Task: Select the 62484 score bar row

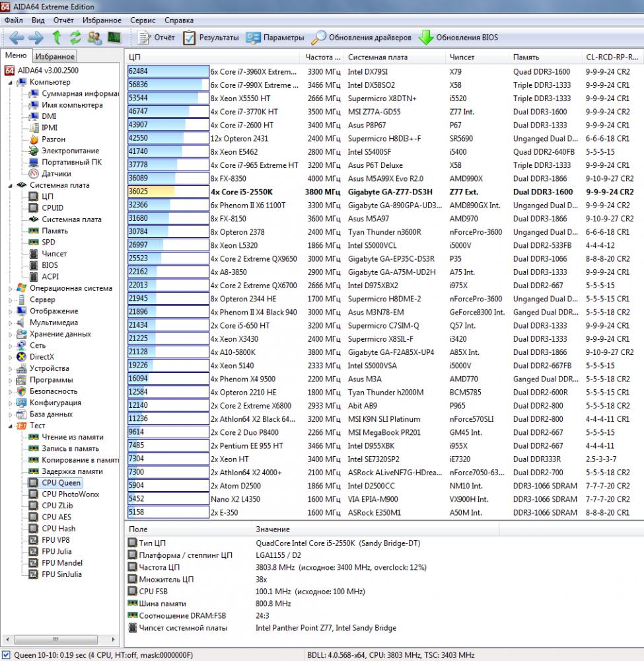Action: click(x=168, y=71)
